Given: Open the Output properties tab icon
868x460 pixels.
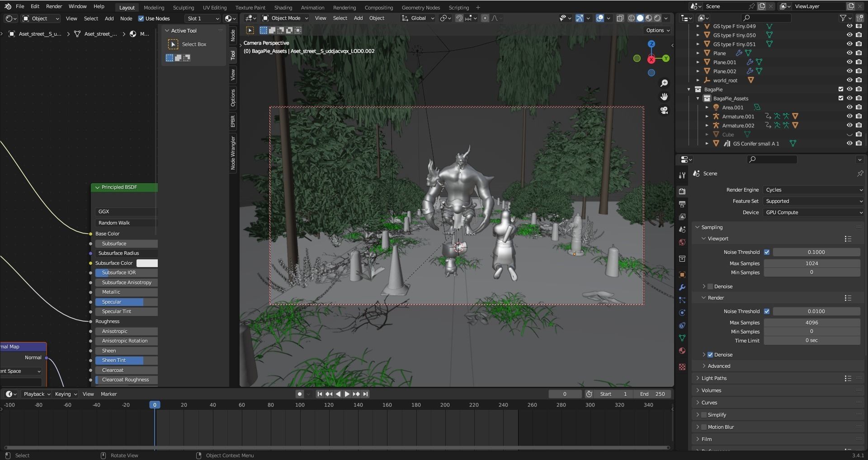Looking at the screenshot, I should (x=682, y=204).
